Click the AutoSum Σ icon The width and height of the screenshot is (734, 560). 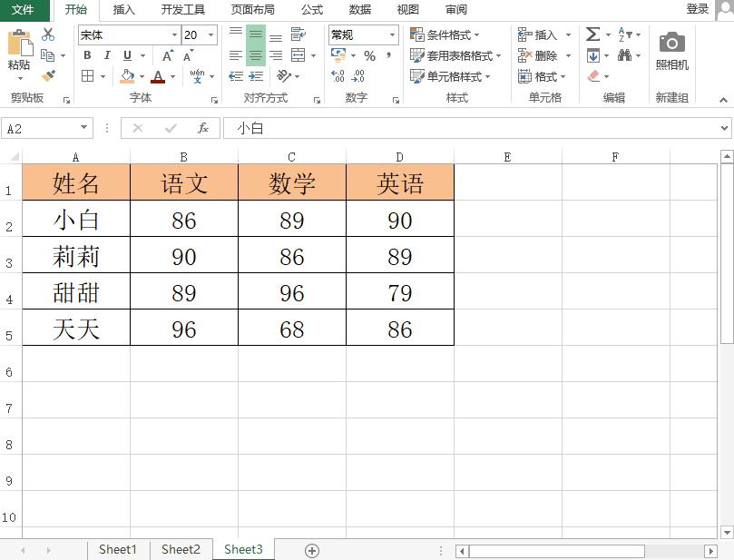click(x=592, y=34)
